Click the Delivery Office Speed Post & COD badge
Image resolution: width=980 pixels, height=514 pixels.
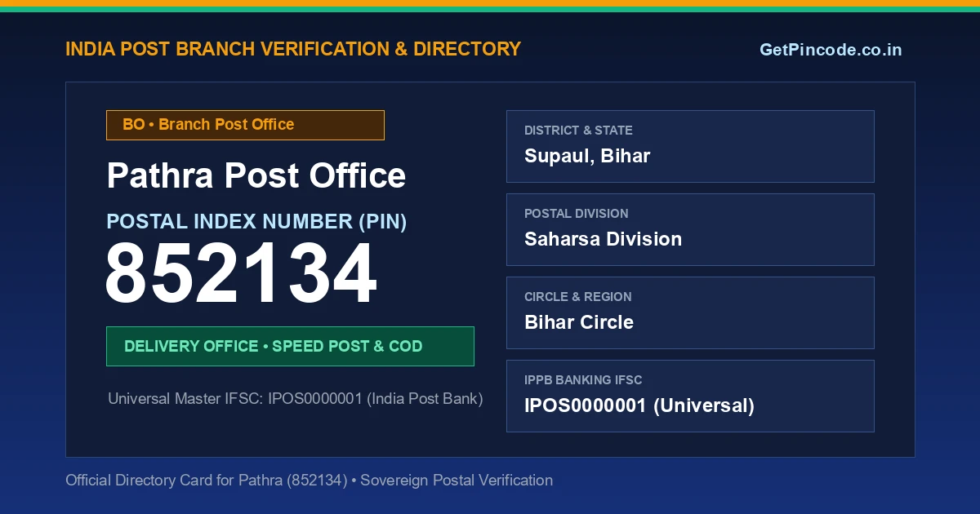tap(290, 346)
